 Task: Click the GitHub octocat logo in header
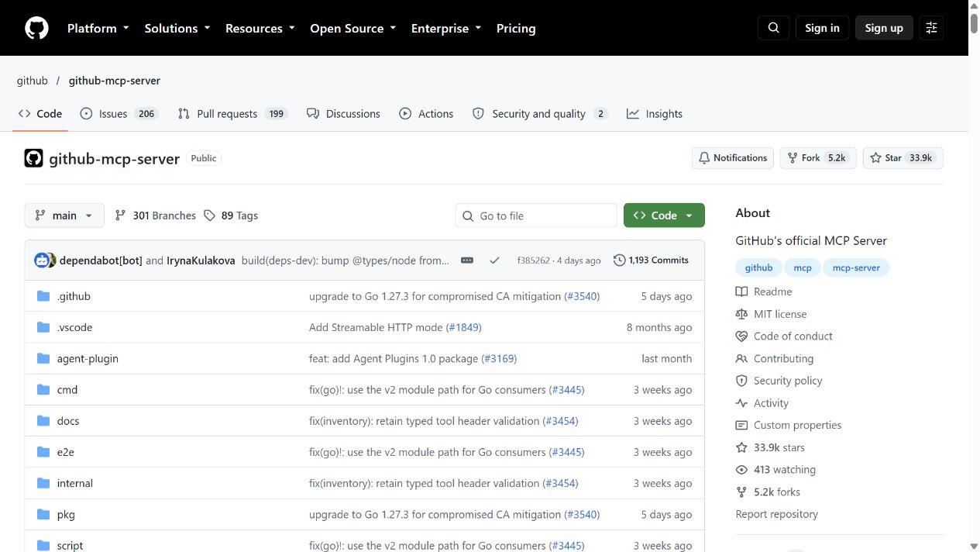[x=36, y=28]
